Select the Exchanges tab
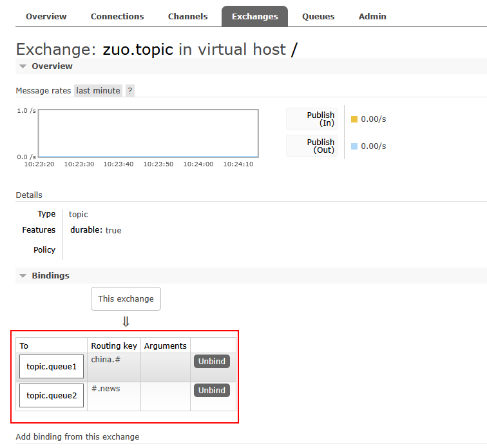The height and width of the screenshot is (448, 487). point(254,16)
